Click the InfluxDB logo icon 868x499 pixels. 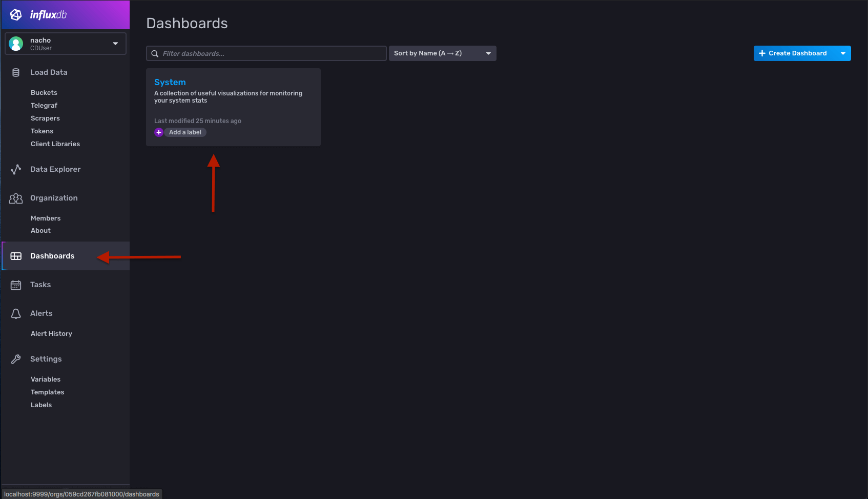pyautogui.click(x=16, y=15)
